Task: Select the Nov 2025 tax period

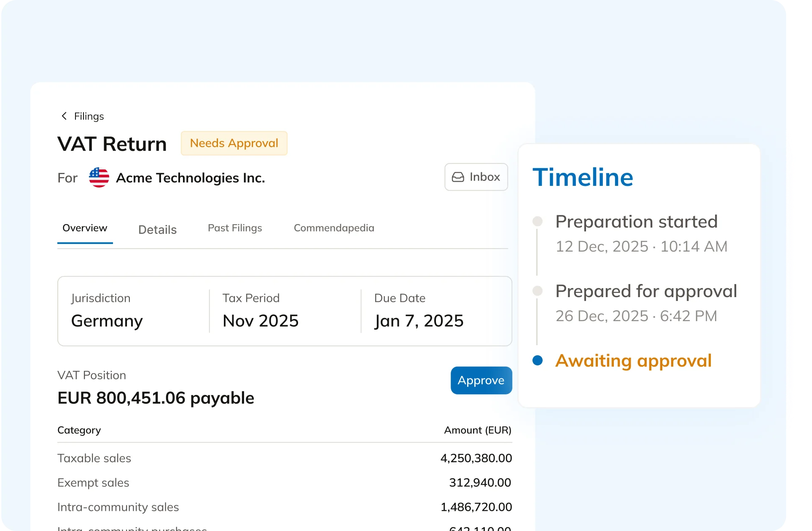Action: (x=260, y=321)
